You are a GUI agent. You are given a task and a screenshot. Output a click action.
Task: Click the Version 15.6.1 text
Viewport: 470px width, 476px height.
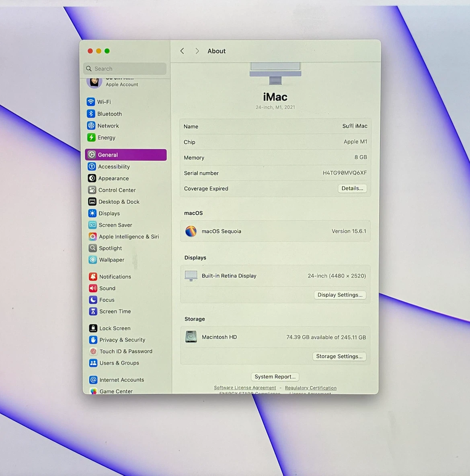click(349, 231)
